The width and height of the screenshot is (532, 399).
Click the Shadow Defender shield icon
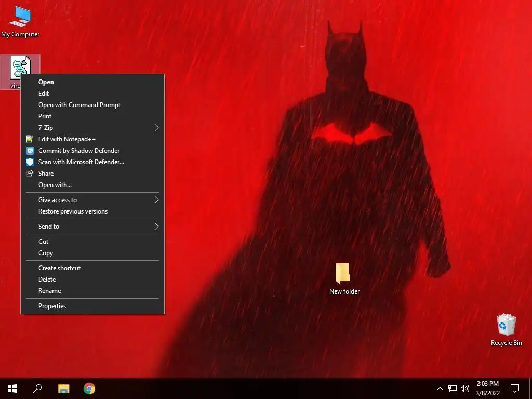[x=30, y=151]
